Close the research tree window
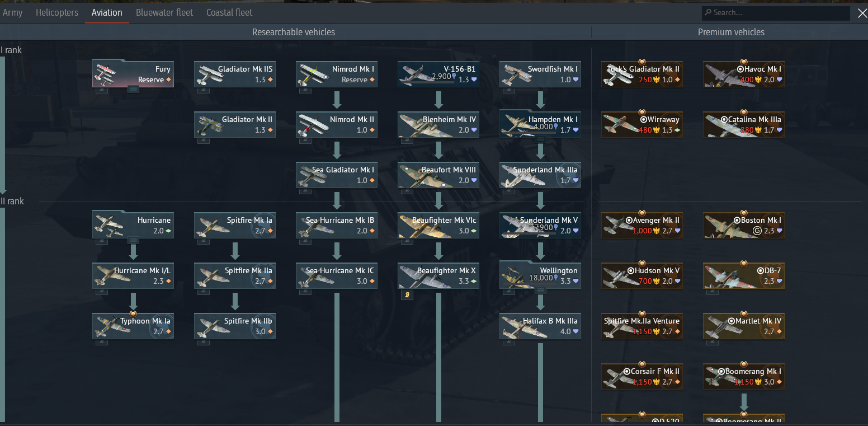Viewport: 868px width, 426px height. [862, 13]
